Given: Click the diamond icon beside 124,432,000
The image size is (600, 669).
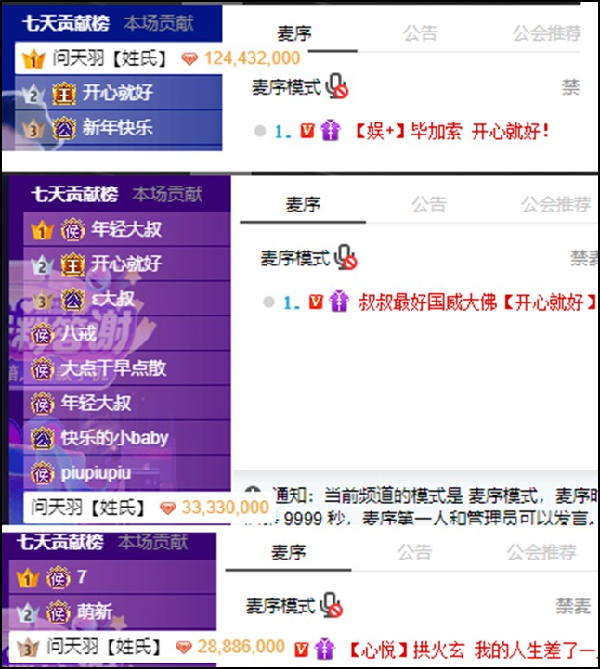Looking at the screenshot, I should point(189,59).
